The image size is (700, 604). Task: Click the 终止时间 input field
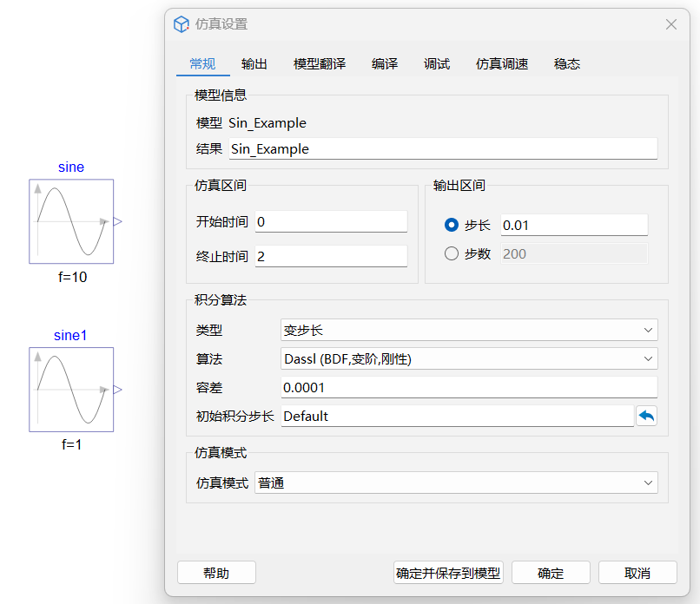point(330,256)
